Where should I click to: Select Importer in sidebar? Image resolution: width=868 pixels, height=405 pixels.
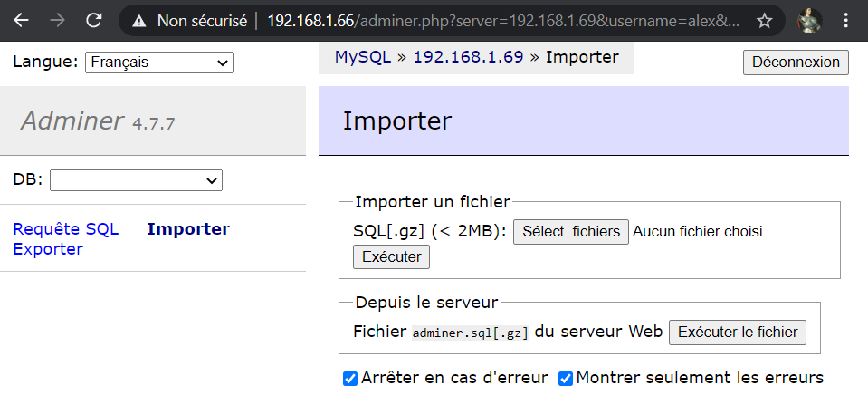(x=188, y=229)
